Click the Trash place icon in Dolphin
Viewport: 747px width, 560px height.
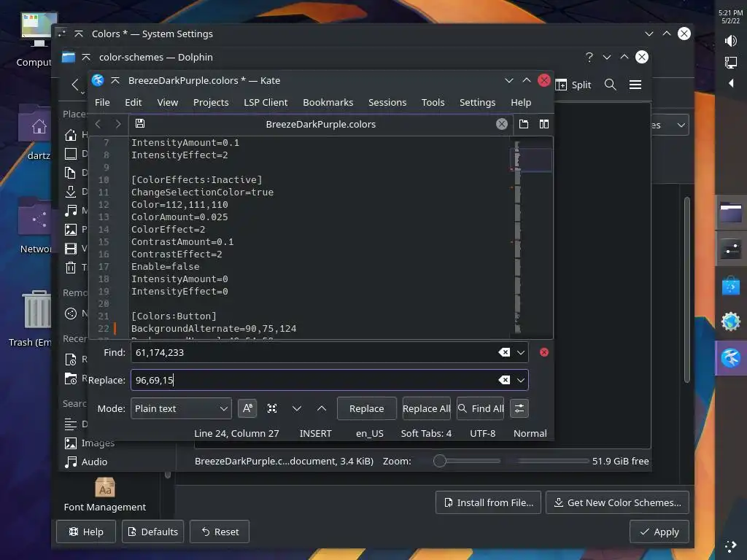point(71,268)
